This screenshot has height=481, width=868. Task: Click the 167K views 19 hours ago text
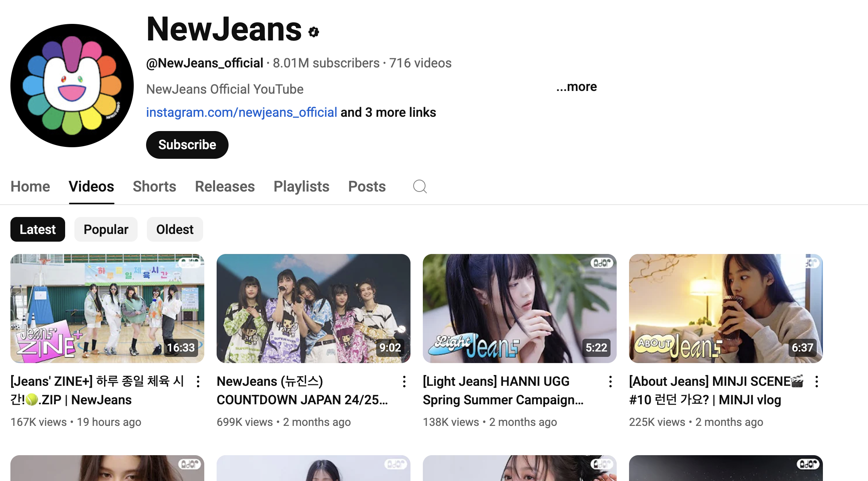pos(76,422)
